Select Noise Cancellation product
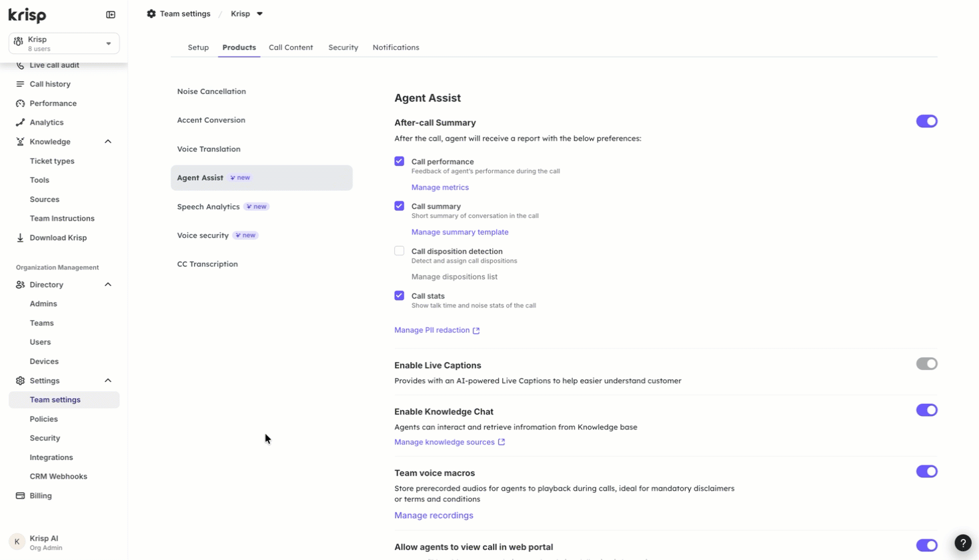Viewport: 979px width, 560px height. [261, 91]
